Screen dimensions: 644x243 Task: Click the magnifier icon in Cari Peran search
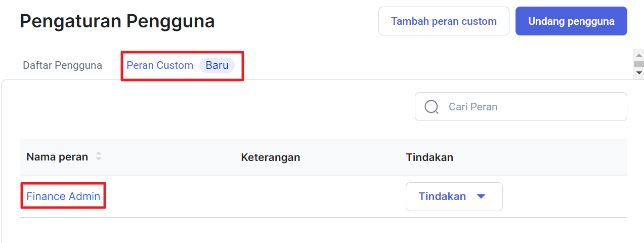click(x=432, y=107)
